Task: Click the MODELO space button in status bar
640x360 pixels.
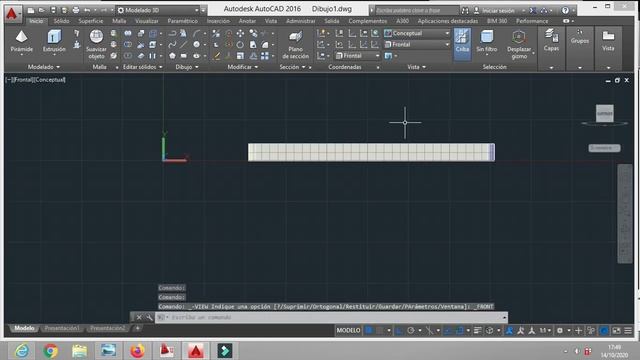Action: [348, 330]
